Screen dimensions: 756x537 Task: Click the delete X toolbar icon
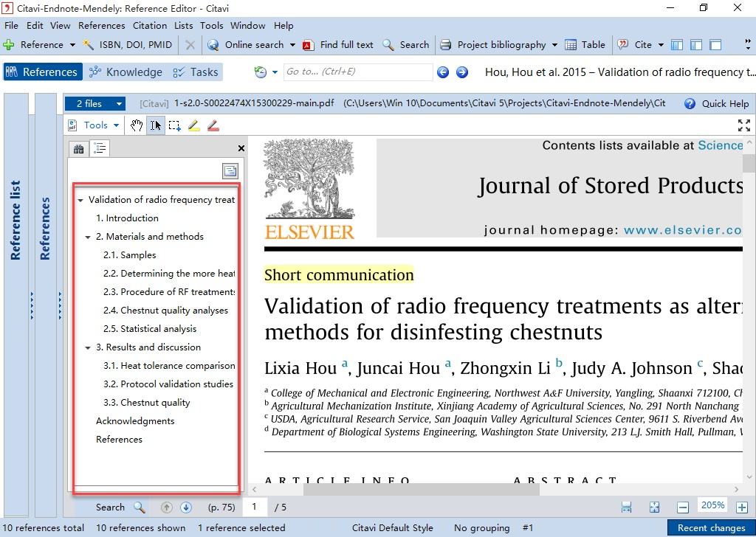190,45
